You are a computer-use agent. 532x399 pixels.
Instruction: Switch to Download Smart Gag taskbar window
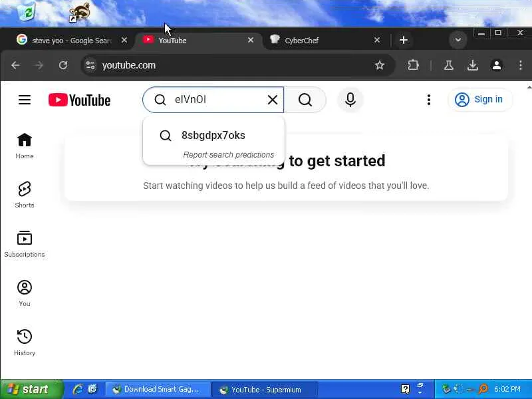(158, 389)
